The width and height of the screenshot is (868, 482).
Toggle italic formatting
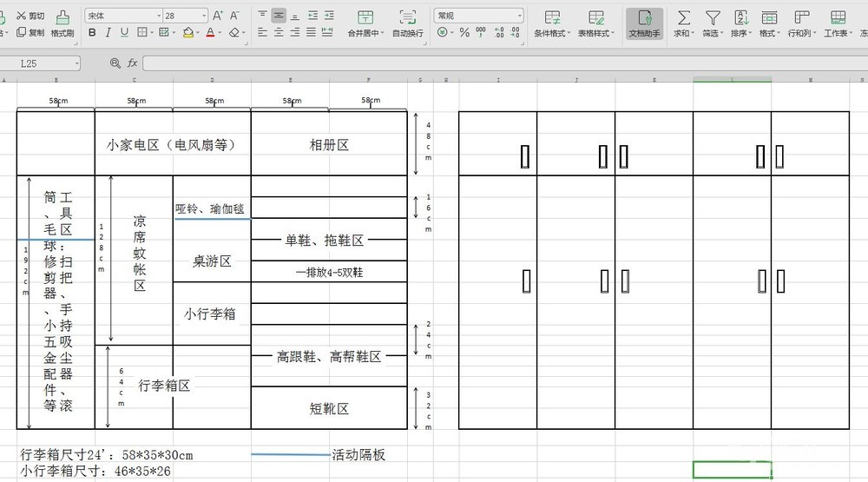coord(107,32)
